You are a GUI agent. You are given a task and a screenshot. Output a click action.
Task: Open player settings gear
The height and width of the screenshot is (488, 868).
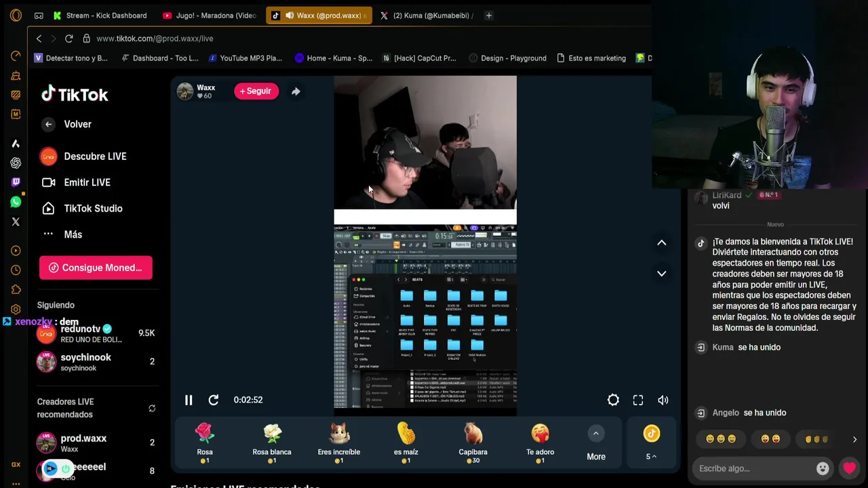[x=613, y=400]
